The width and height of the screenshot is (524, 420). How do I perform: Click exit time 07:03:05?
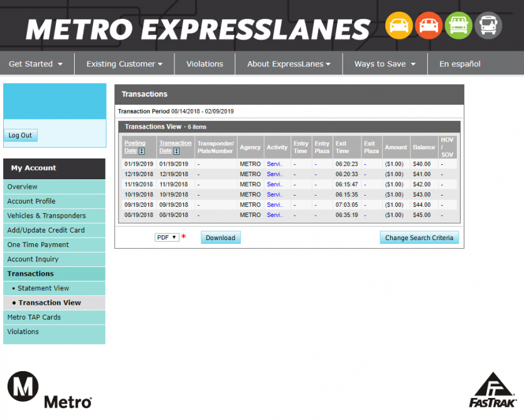tap(346, 204)
